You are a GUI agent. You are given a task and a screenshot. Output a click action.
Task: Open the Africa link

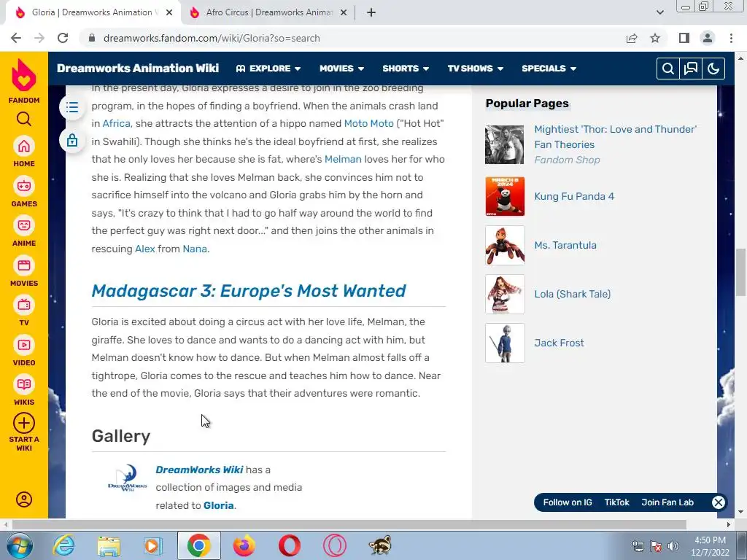click(x=116, y=123)
